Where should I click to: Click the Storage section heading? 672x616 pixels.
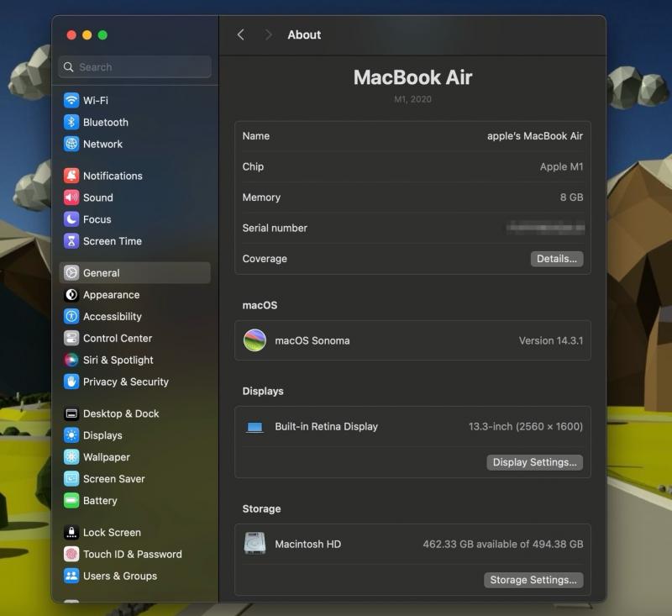(x=261, y=508)
